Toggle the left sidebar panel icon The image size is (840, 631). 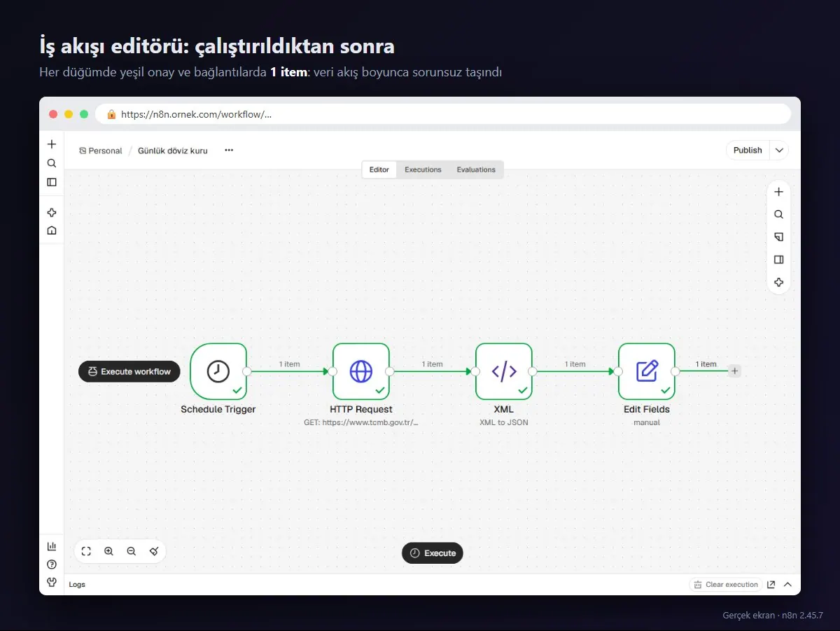pos(51,182)
